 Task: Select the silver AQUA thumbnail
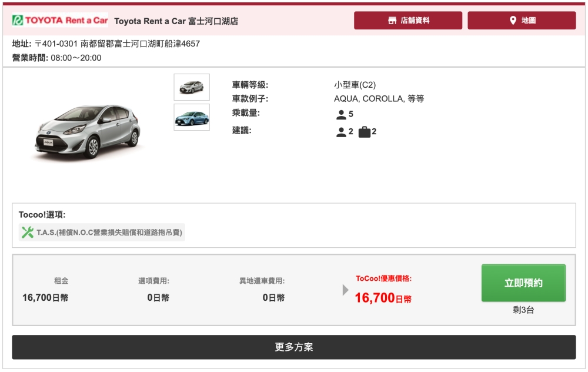pyautogui.click(x=192, y=87)
